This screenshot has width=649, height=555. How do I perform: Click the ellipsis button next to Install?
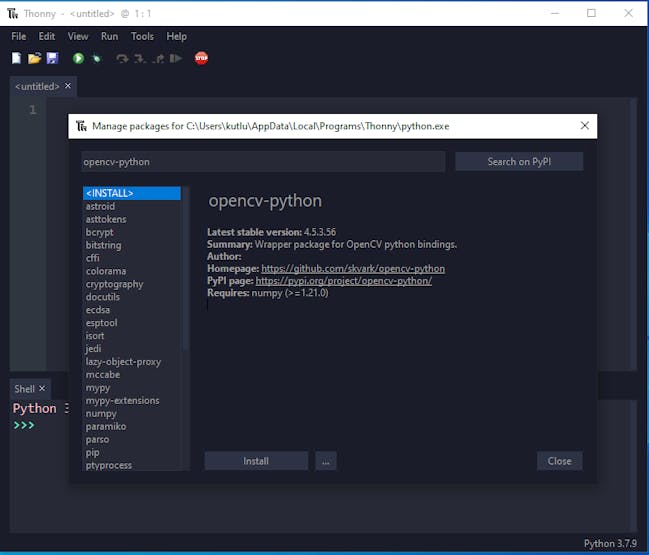(x=326, y=461)
